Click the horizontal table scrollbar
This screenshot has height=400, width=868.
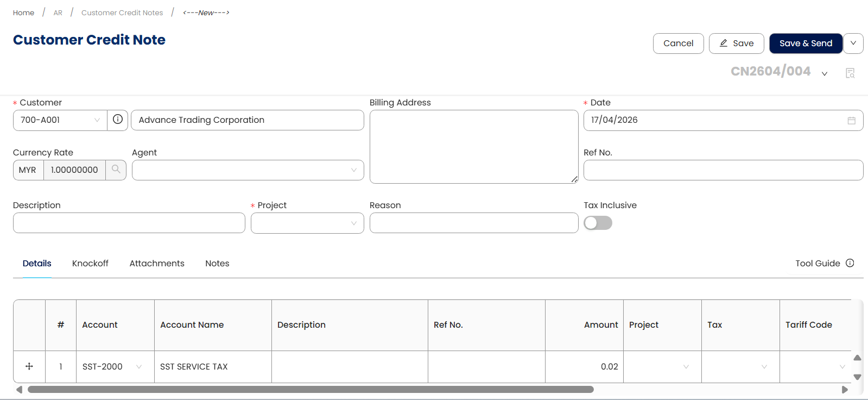pyautogui.click(x=310, y=389)
